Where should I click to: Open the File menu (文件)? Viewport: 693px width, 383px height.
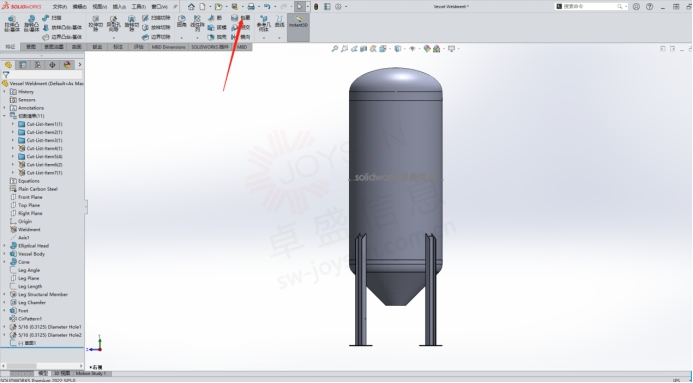click(x=60, y=7)
